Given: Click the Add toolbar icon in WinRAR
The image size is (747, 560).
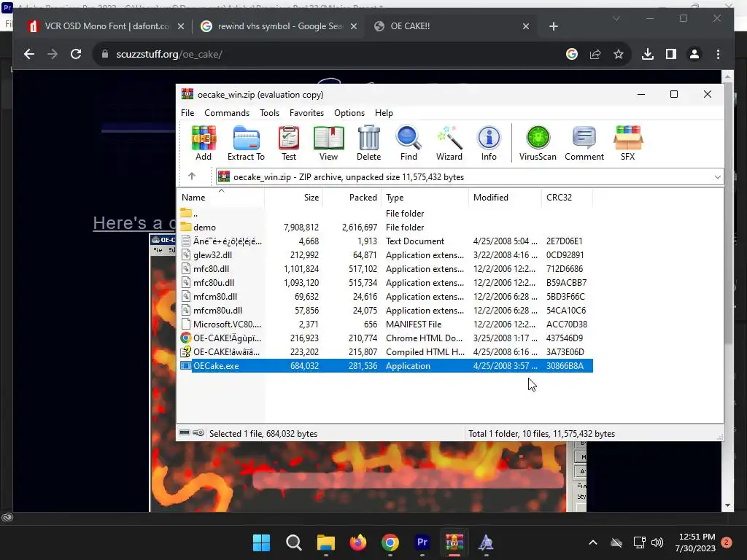Looking at the screenshot, I should tap(204, 143).
